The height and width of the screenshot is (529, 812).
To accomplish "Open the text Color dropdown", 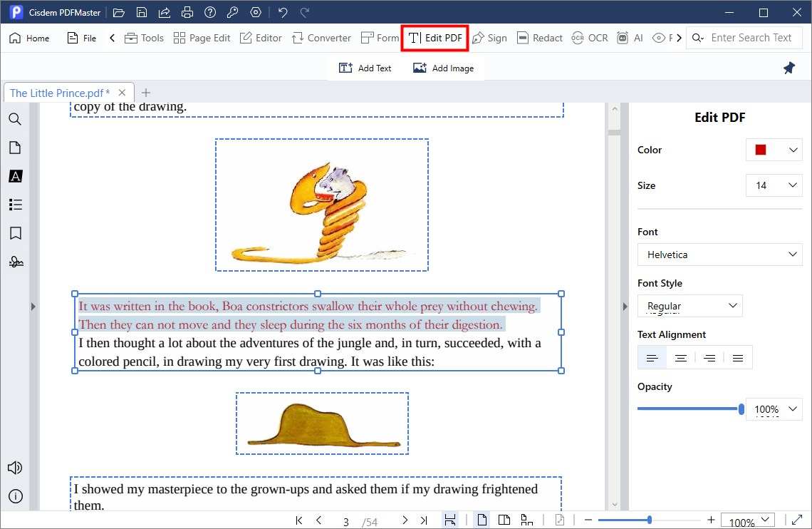I will (x=774, y=150).
